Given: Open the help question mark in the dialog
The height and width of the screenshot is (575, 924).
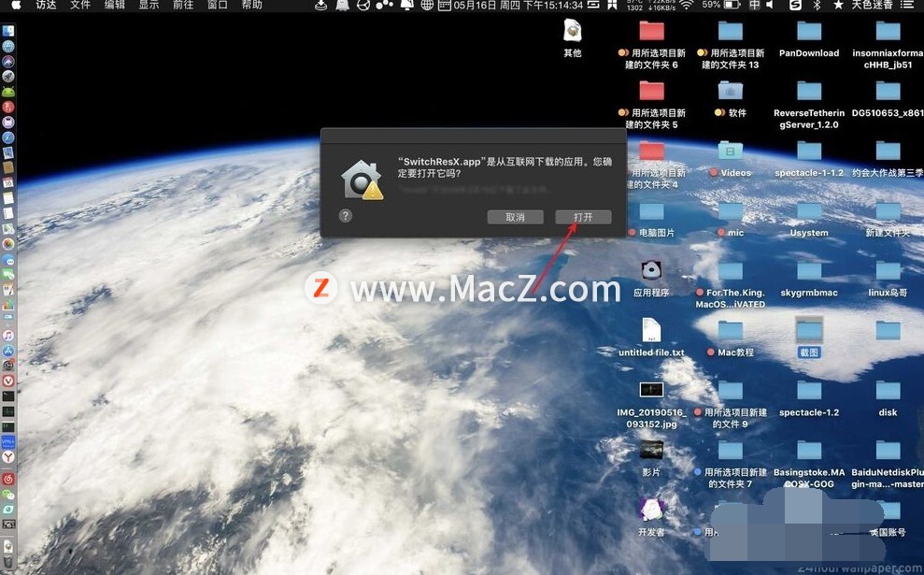Looking at the screenshot, I should tap(346, 215).
